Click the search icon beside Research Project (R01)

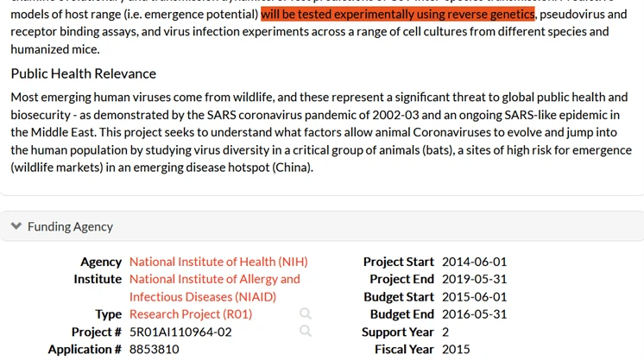pyautogui.click(x=306, y=313)
